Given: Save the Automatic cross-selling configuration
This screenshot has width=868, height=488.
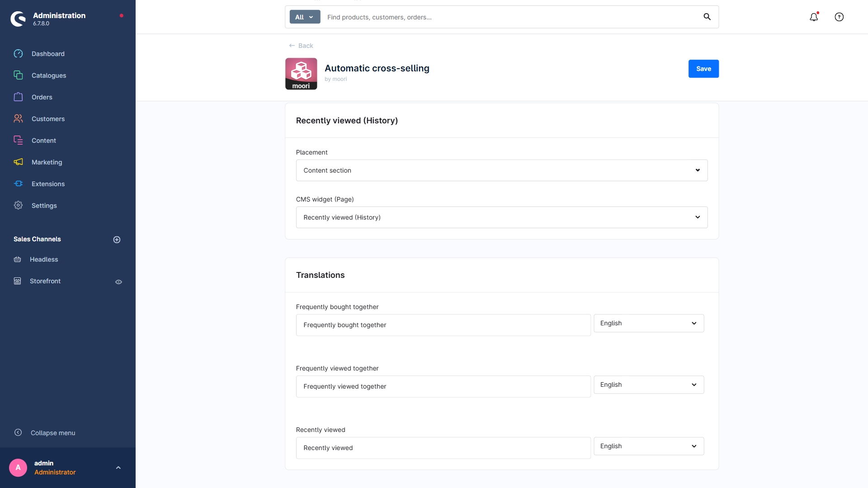Looking at the screenshot, I should click(703, 69).
